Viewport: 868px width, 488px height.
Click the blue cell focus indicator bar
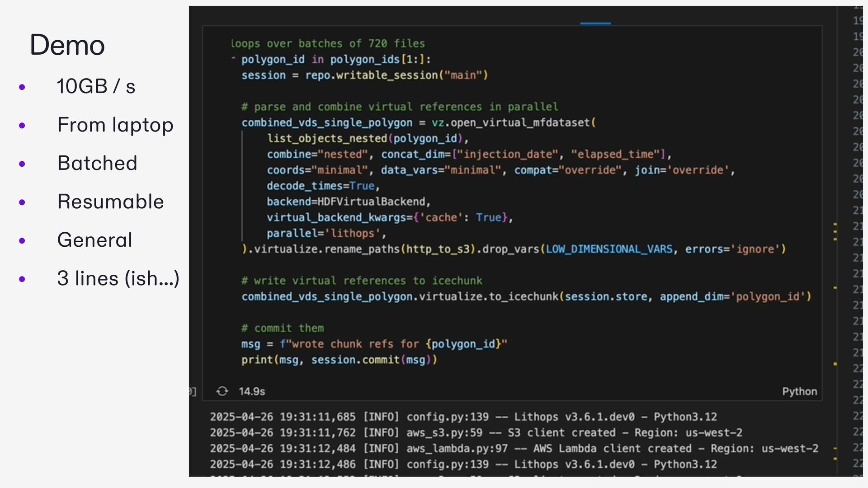pos(595,23)
